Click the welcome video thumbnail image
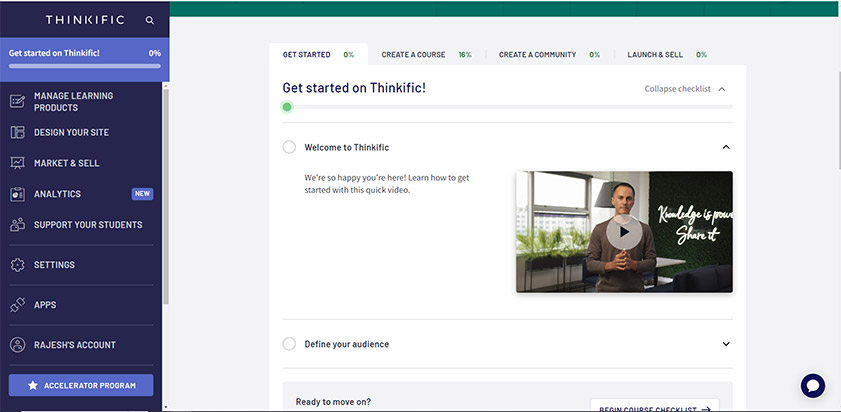The height and width of the screenshot is (412, 841). 624,232
